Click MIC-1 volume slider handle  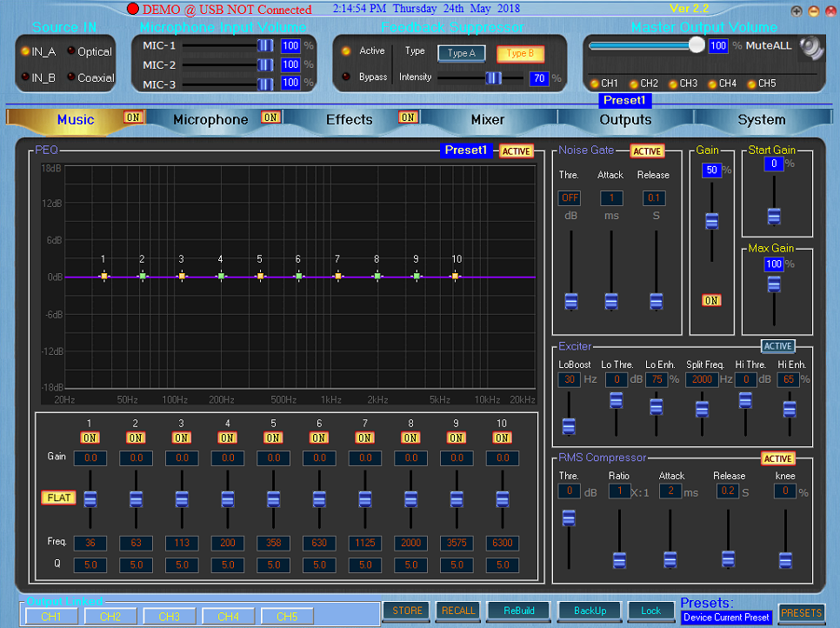pyautogui.click(x=265, y=45)
